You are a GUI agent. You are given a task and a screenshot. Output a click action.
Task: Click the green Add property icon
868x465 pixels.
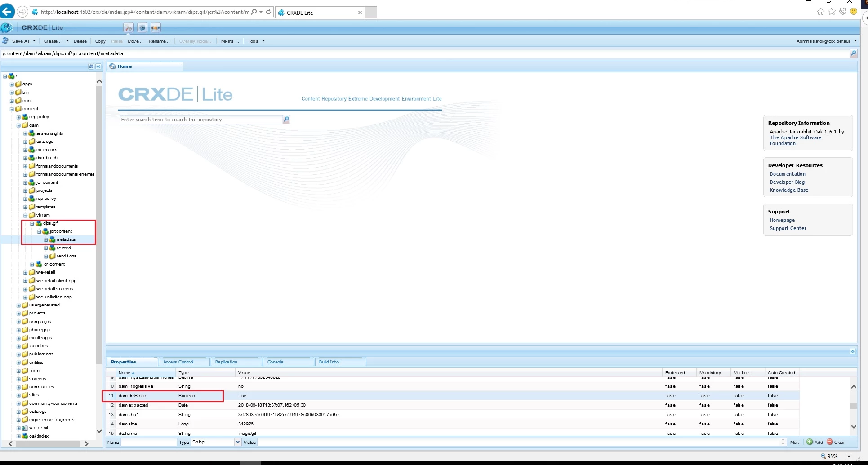(x=810, y=442)
